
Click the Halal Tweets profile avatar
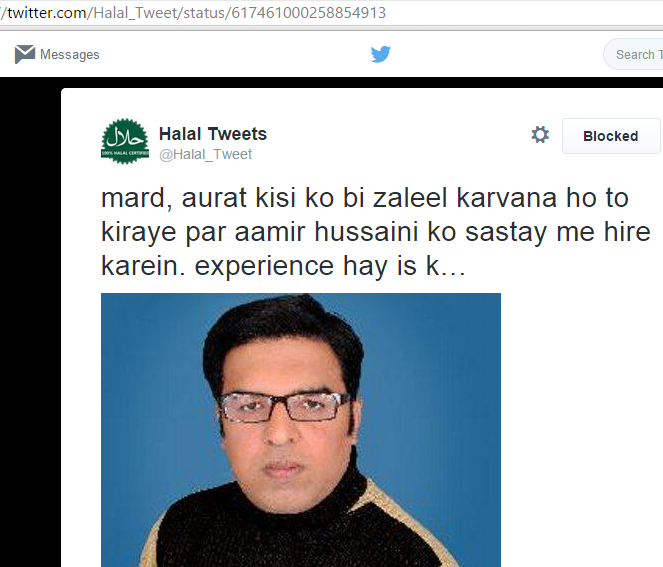(125, 141)
